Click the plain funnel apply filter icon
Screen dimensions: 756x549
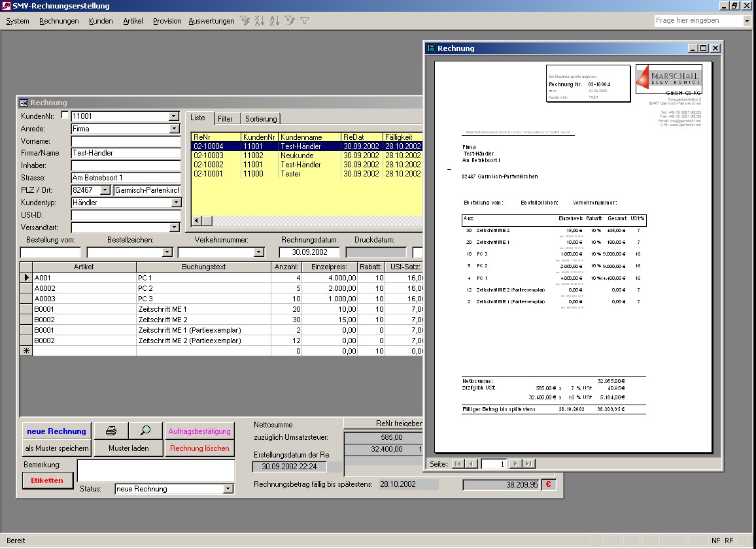click(305, 21)
